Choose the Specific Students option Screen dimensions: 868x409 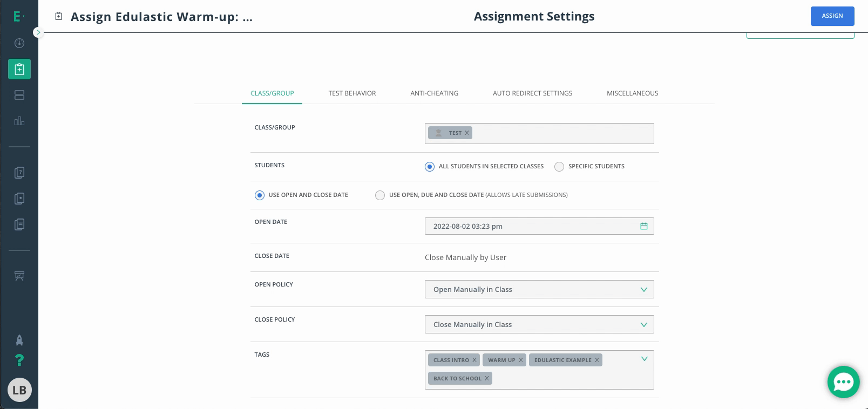(x=559, y=167)
